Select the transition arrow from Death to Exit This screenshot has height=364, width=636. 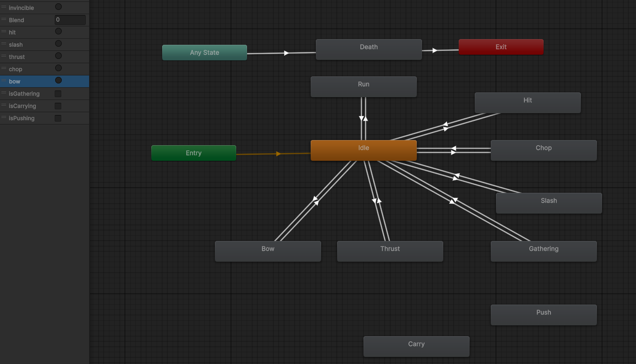[435, 50]
